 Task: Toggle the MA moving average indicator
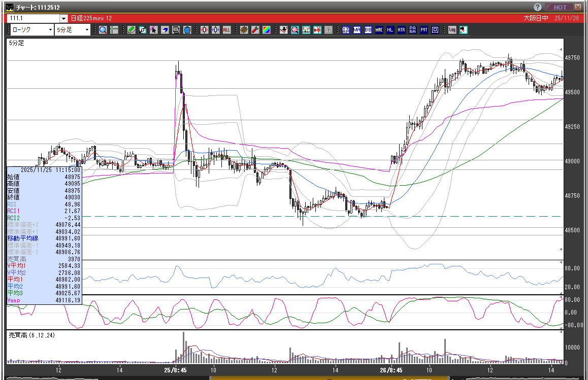(357, 30)
